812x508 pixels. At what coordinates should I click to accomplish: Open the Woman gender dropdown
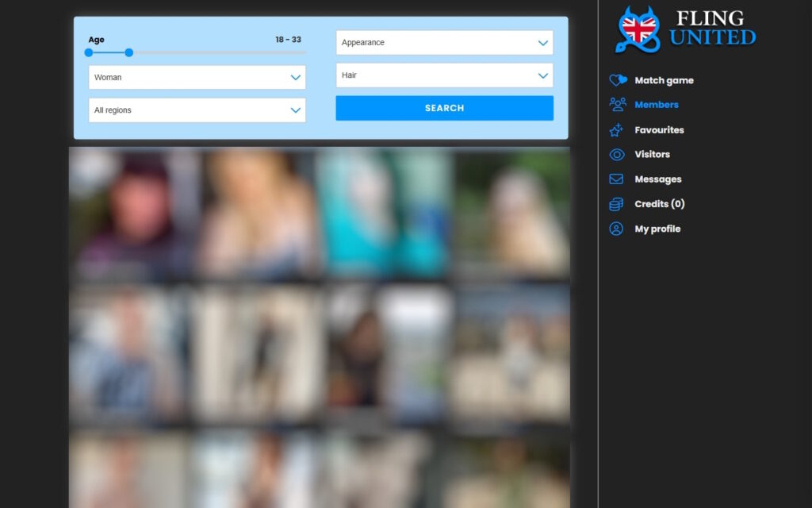click(197, 77)
